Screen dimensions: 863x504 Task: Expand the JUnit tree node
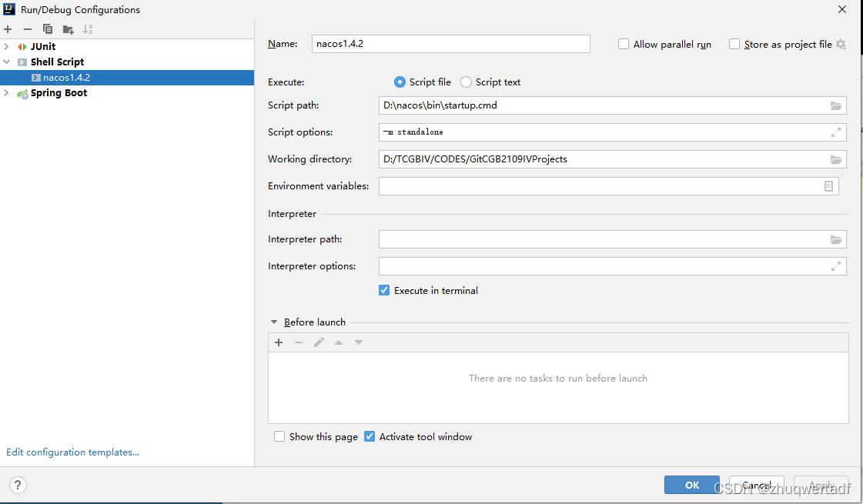7,47
